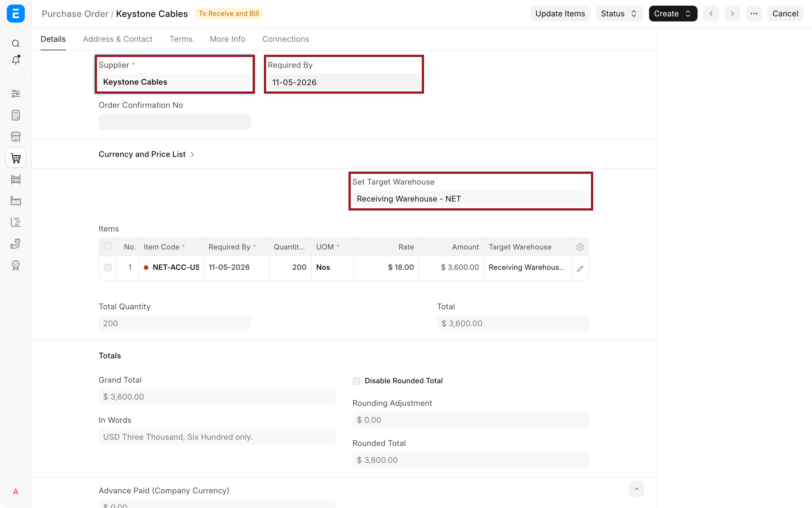Switch to the Address & Contact tab
The width and height of the screenshot is (812, 508).
(118, 39)
